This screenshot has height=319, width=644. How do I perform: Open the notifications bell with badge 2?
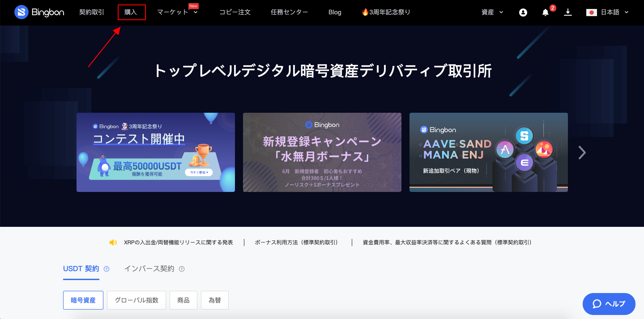click(546, 12)
